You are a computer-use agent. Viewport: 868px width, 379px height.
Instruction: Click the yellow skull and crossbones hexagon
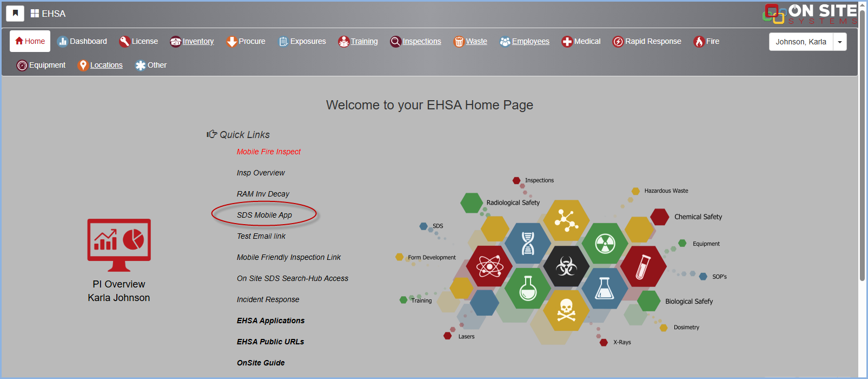pos(566,310)
